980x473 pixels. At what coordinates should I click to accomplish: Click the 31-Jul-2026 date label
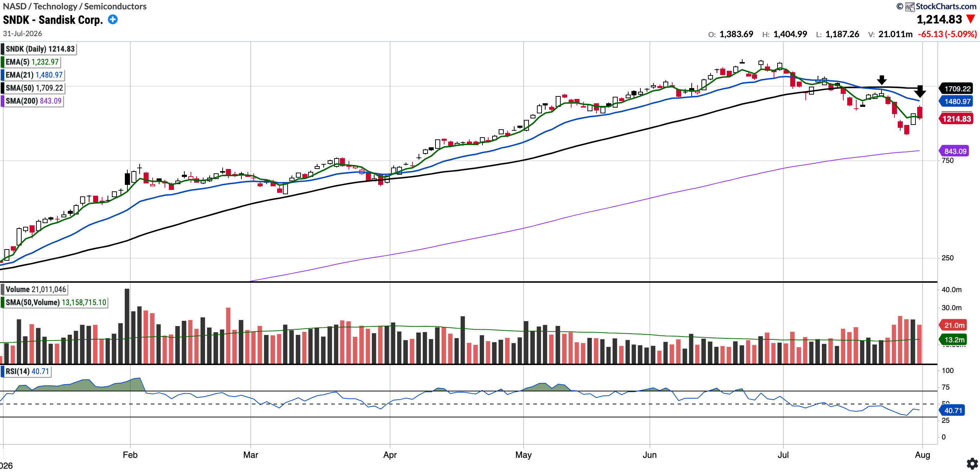point(22,34)
